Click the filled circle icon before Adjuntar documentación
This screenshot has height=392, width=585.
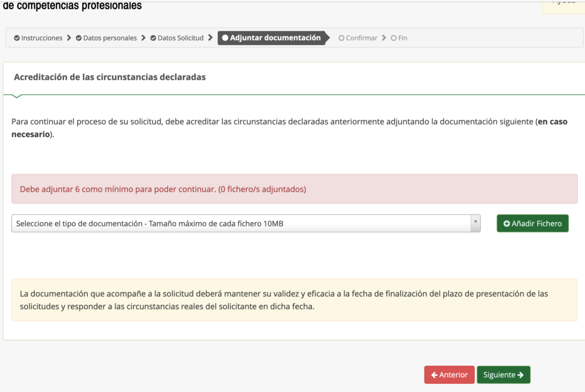point(225,38)
